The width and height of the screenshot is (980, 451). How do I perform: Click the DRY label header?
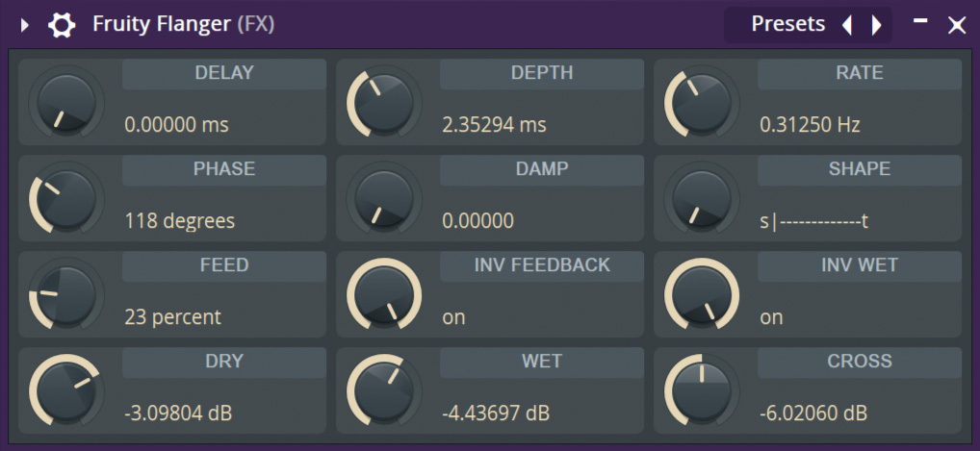click(223, 363)
